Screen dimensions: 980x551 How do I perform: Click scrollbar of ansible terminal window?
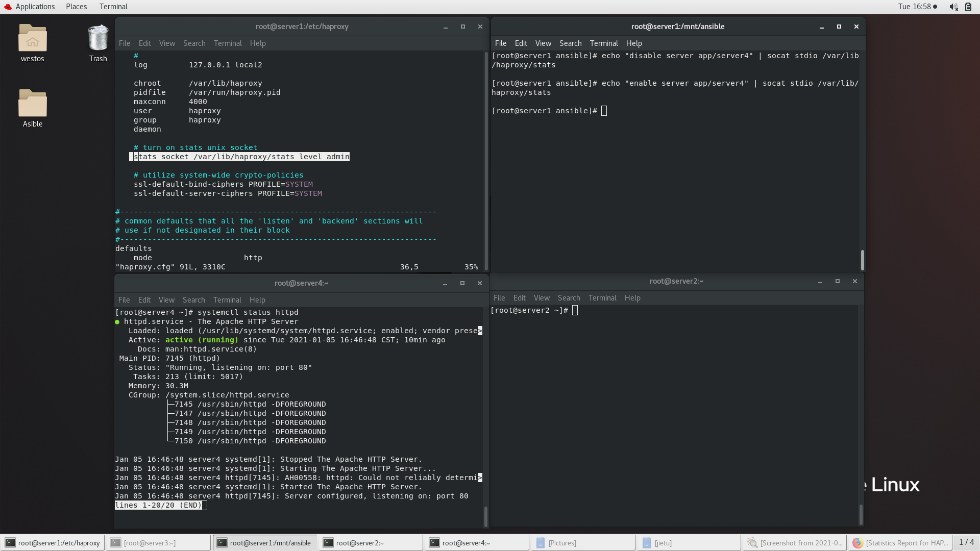pyautogui.click(x=862, y=260)
